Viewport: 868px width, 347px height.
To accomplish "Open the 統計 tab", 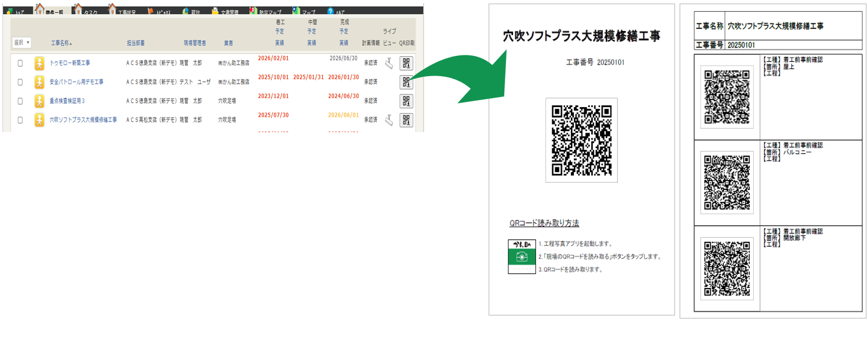I will pos(191,11).
